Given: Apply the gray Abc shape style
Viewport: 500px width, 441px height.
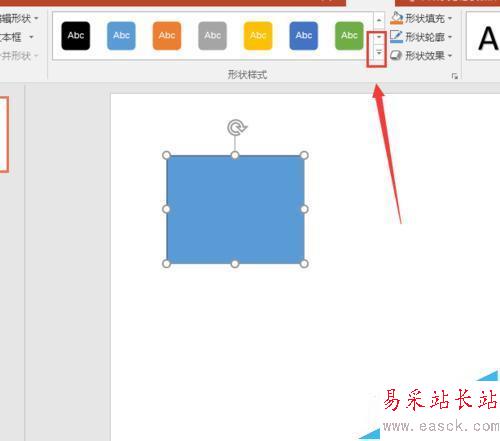Looking at the screenshot, I should pyautogui.click(x=213, y=36).
